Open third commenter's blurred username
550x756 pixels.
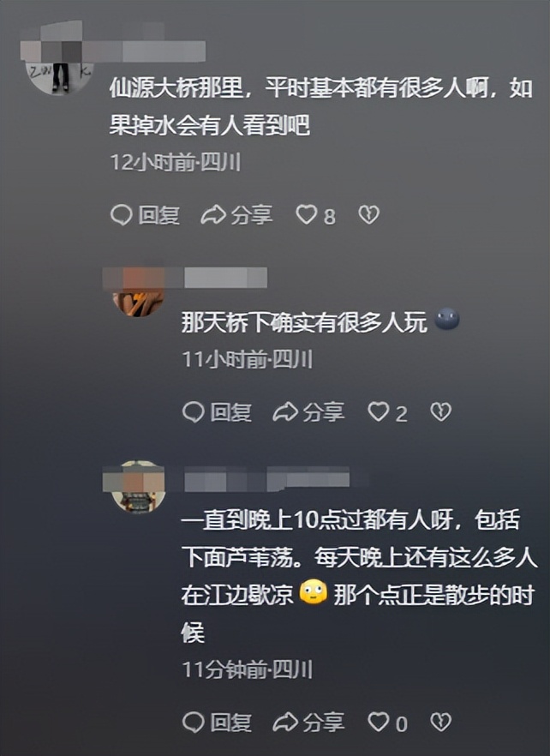266,477
